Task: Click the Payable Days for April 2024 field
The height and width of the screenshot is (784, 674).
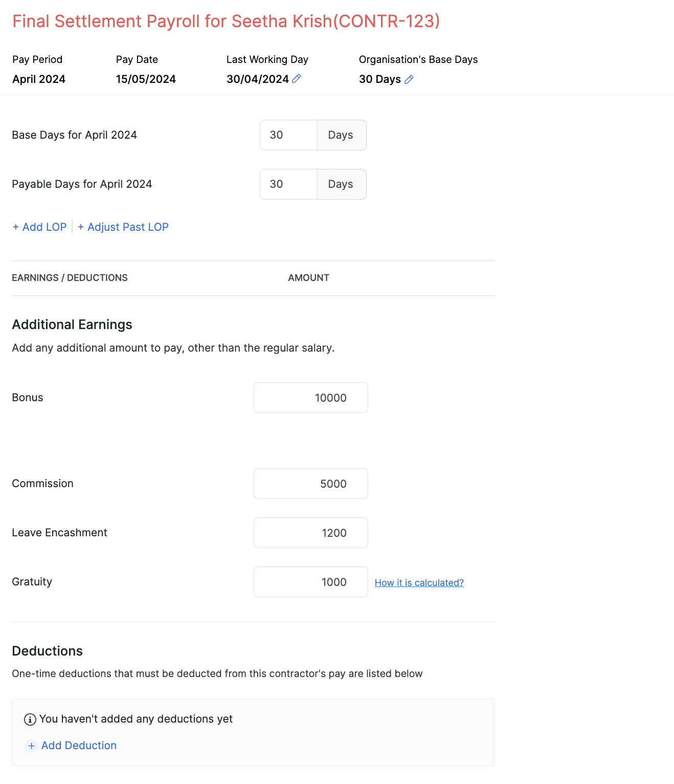Action: pyautogui.click(x=288, y=184)
